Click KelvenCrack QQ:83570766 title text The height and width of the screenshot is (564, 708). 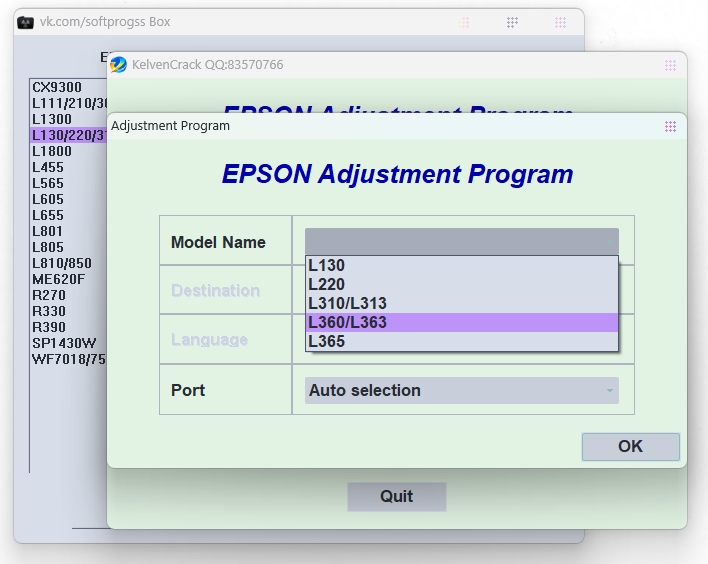coord(208,65)
